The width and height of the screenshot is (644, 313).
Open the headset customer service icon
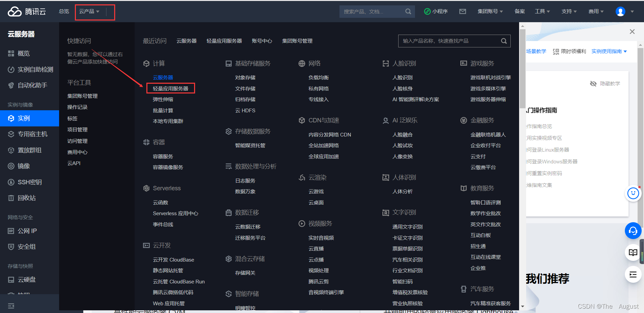click(x=633, y=231)
